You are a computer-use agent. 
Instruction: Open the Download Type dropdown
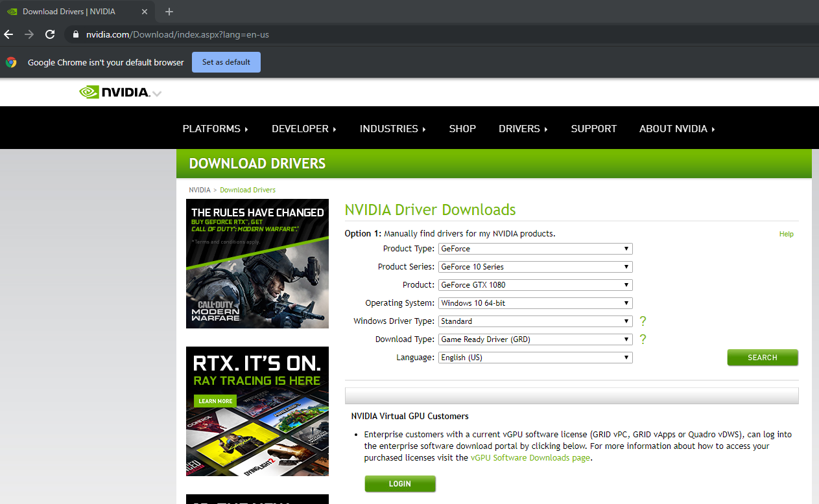pos(536,339)
